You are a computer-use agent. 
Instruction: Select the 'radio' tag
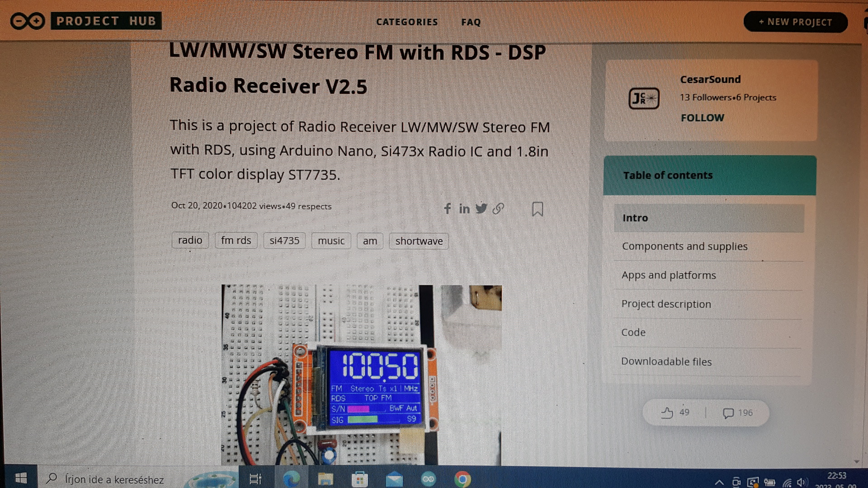point(190,240)
